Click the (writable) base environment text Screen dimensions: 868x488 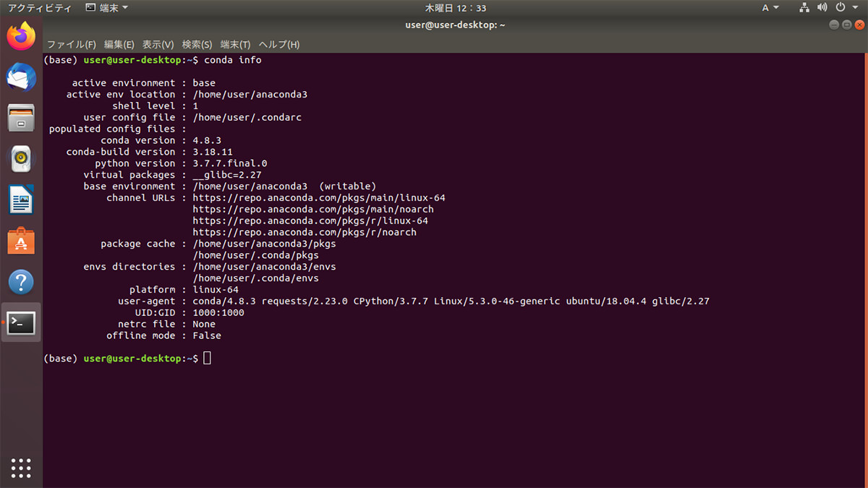pyautogui.click(x=348, y=187)
